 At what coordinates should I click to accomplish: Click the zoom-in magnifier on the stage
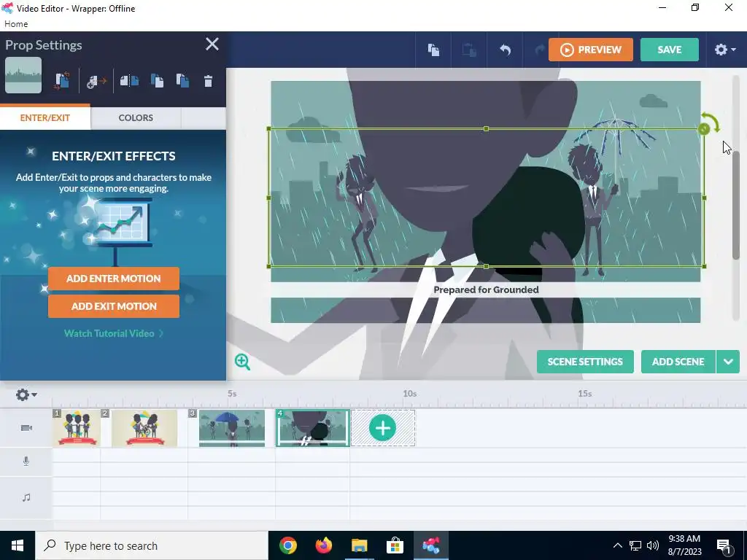pos(242,362)
